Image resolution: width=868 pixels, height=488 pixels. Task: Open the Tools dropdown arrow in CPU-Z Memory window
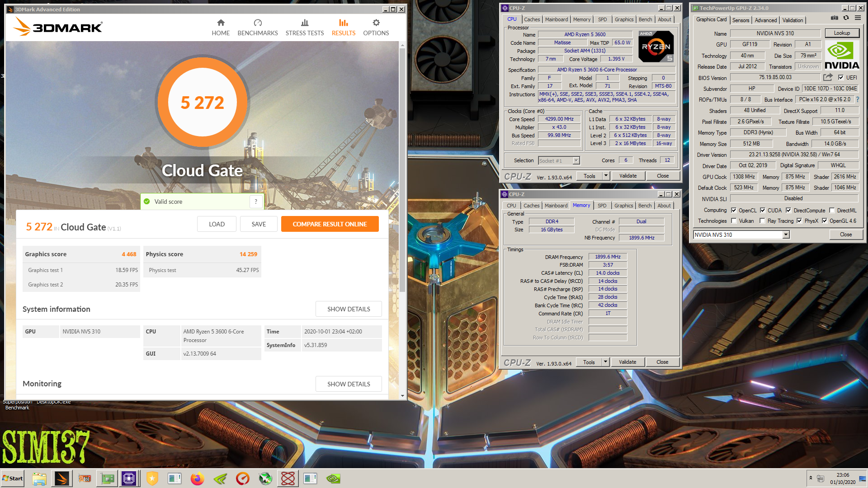pos(605,362)
